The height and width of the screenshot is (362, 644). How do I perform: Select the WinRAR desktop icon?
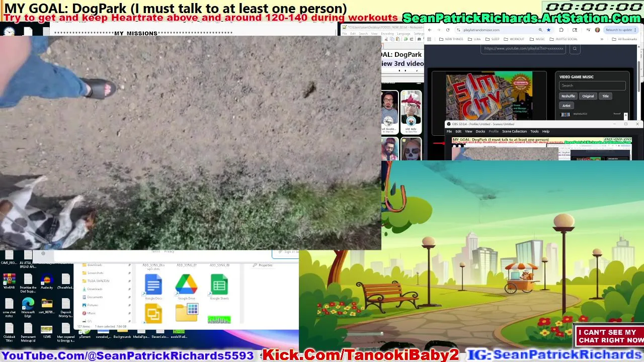(x=9, y=281)
